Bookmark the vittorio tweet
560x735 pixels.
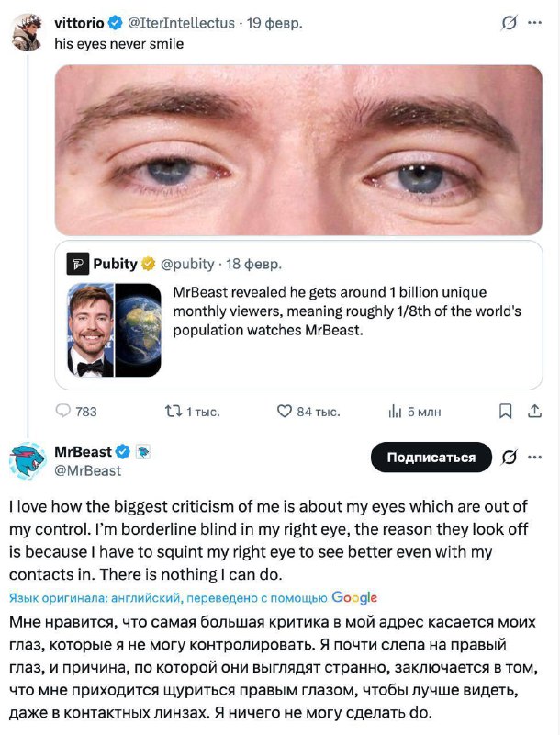pos(505,412)
